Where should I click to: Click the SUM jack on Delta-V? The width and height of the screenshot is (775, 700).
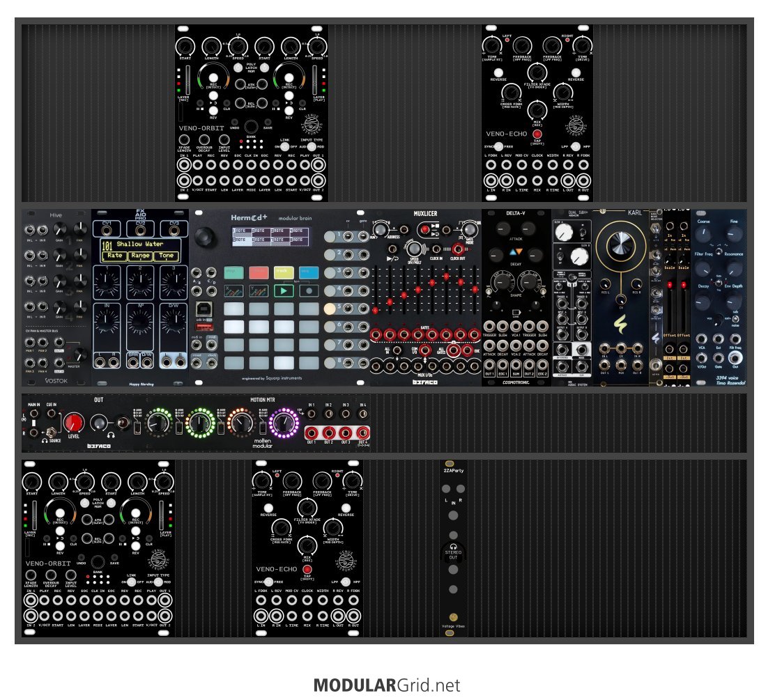(516, 366)
